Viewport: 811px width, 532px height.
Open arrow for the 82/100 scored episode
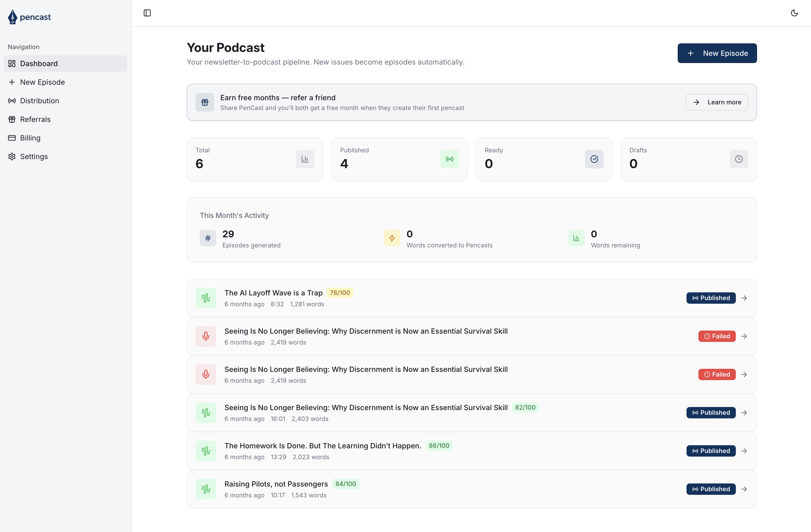744,412
